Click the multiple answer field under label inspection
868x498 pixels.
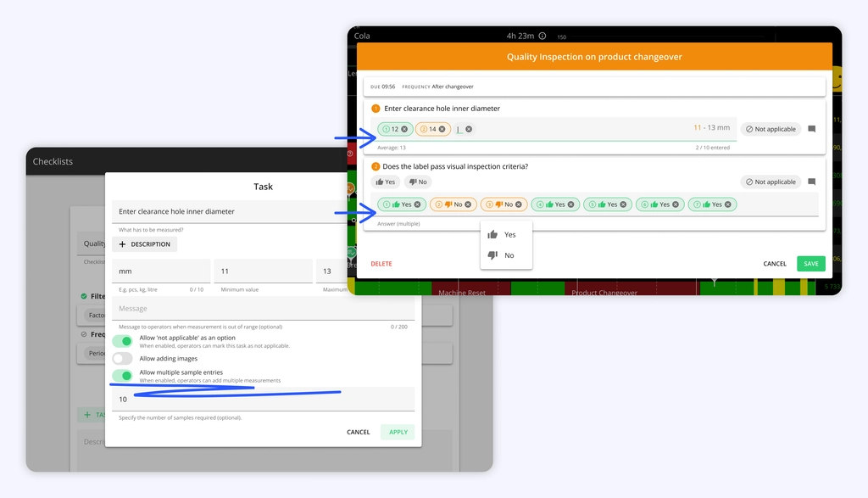[595, 204]
